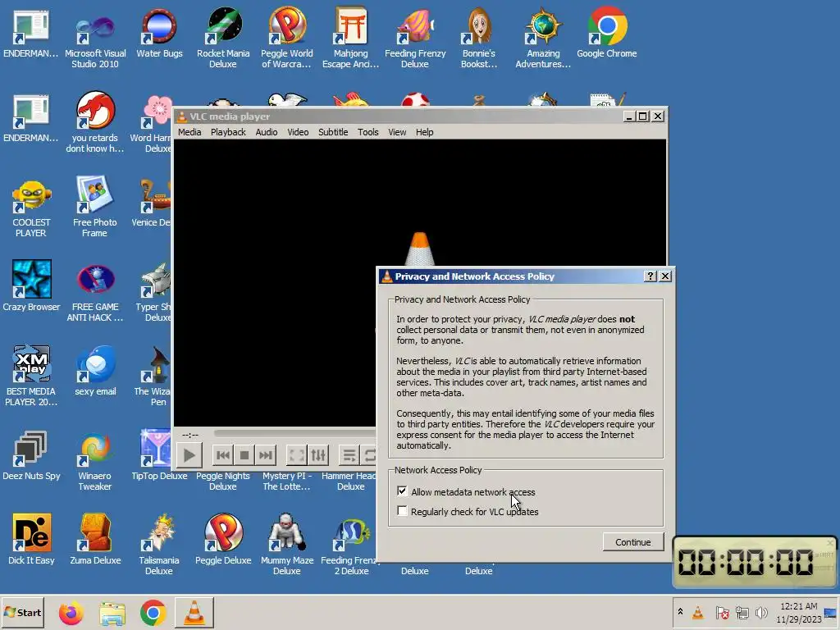Toggle fullscreen in the VLC controls
Screen dimensions: 840x630
tap(296, 455)
